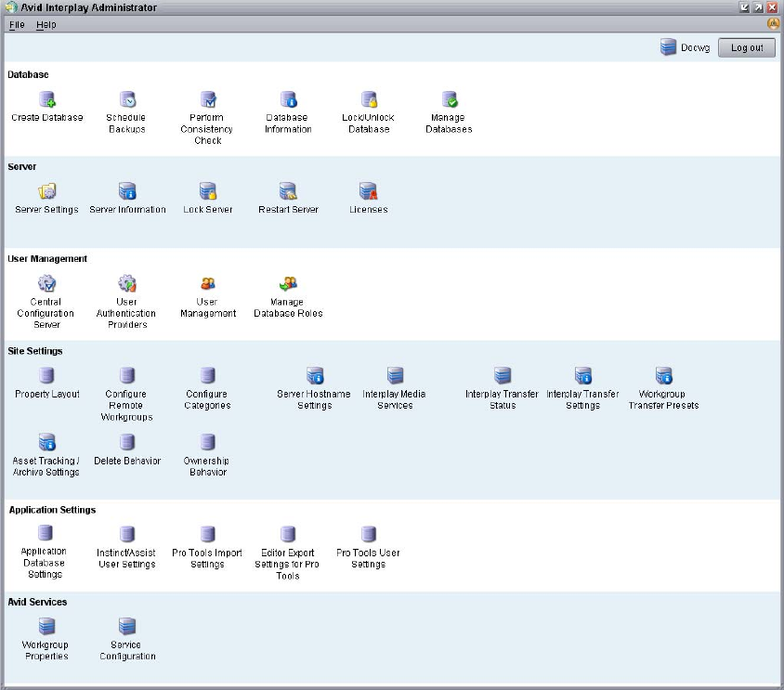
Task: Select Restart Server
Action: [x=289, y=191]
